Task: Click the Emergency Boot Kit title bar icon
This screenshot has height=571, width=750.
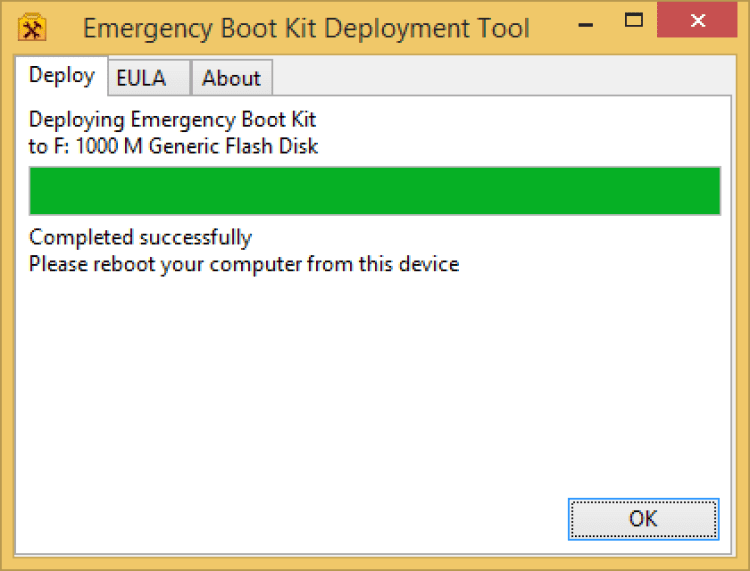Action: coord(32,27)
